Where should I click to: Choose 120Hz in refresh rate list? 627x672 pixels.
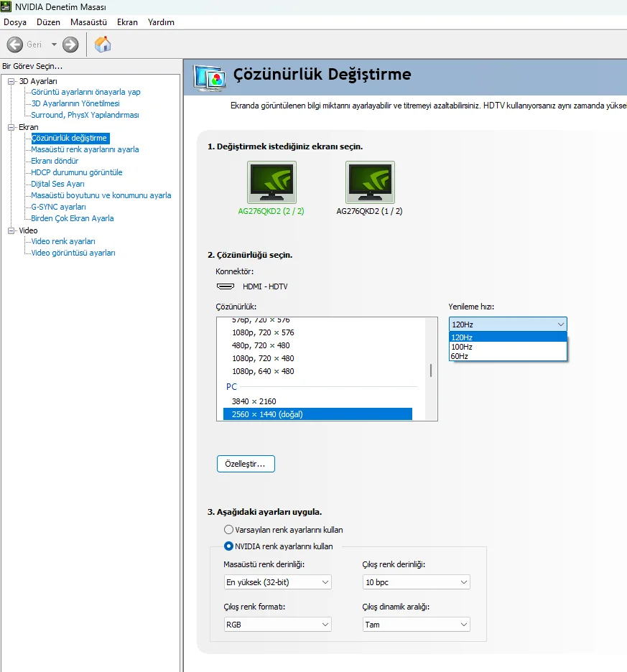(x=508, y=337)
